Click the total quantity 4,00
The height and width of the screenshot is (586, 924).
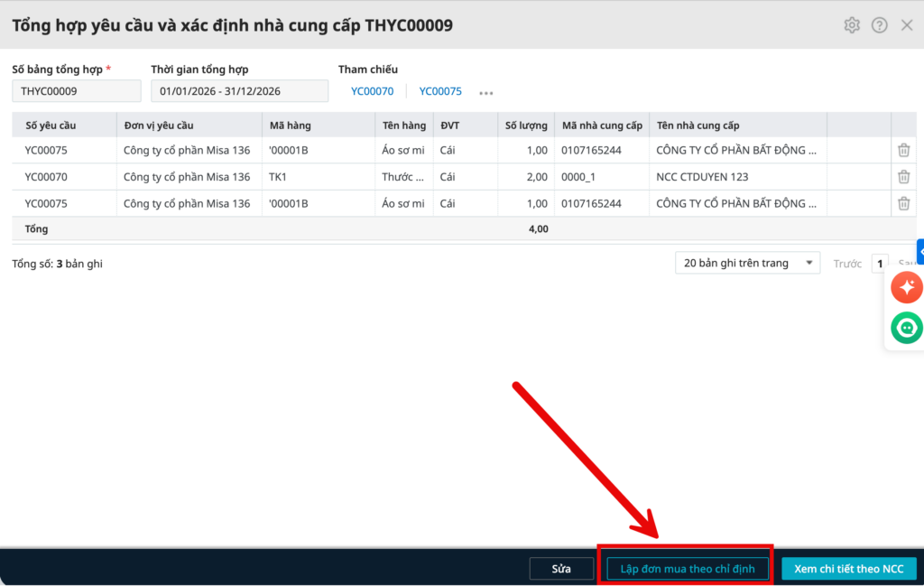(538, 228)
